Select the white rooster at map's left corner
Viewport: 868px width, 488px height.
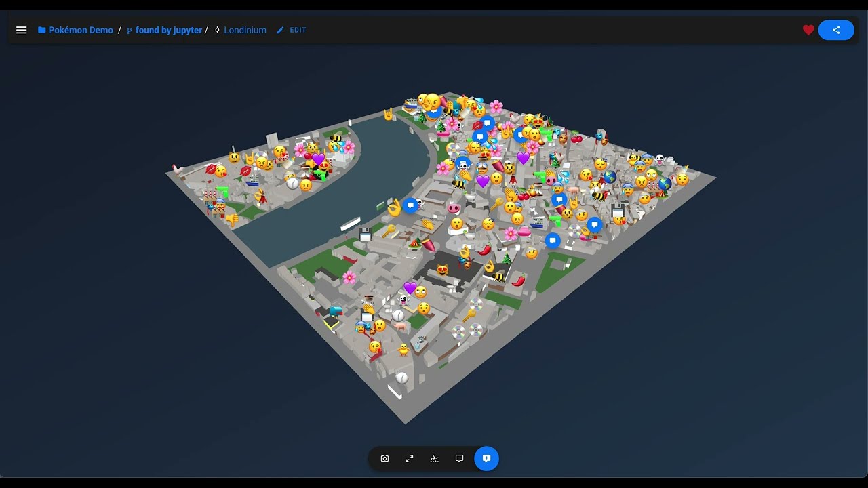[x=178, y=168]
